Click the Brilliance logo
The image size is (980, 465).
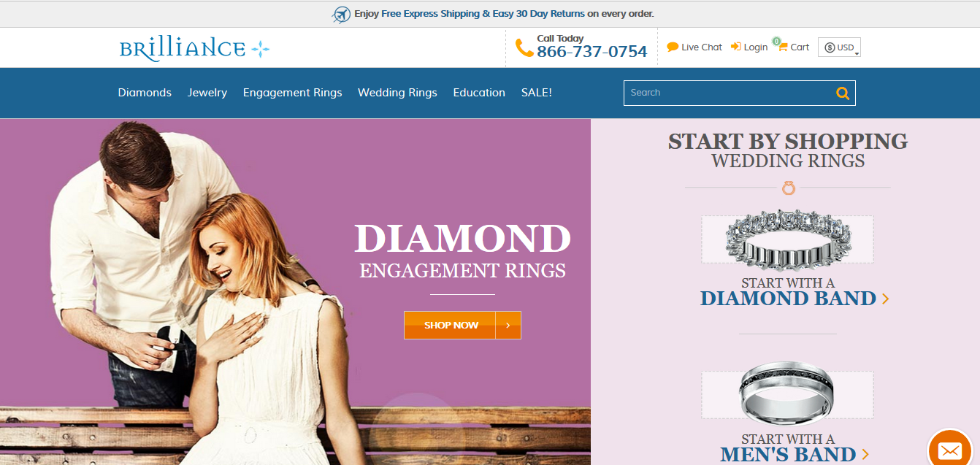(194, 49)
